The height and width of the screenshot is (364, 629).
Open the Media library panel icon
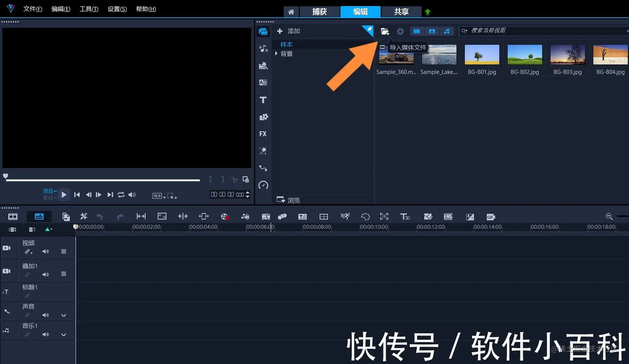click(263, 31)
